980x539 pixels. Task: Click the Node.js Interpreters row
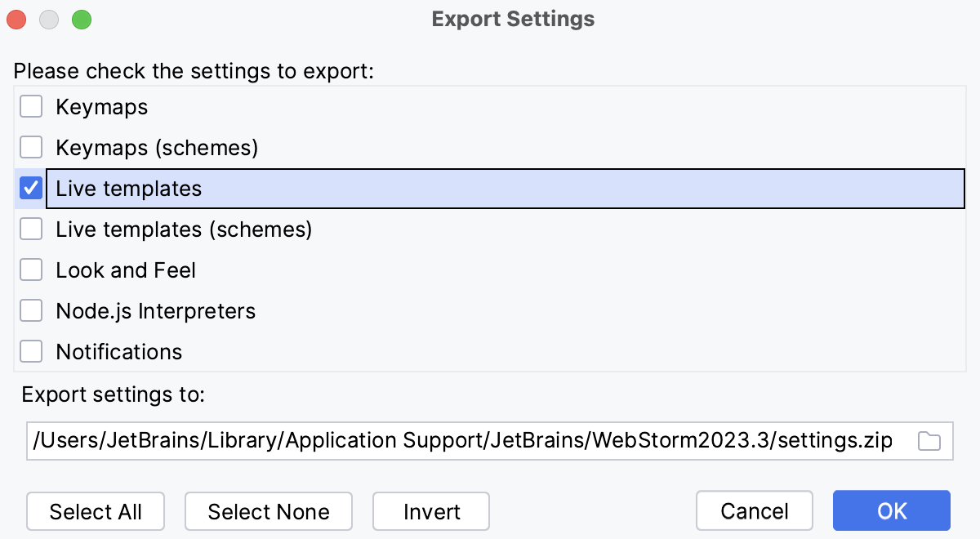point(155,310)
